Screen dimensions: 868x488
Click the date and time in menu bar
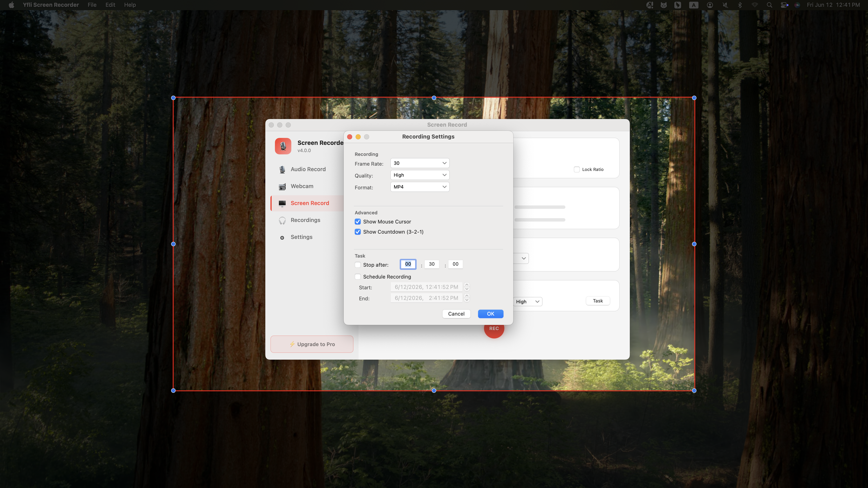[x=833, y=5]
